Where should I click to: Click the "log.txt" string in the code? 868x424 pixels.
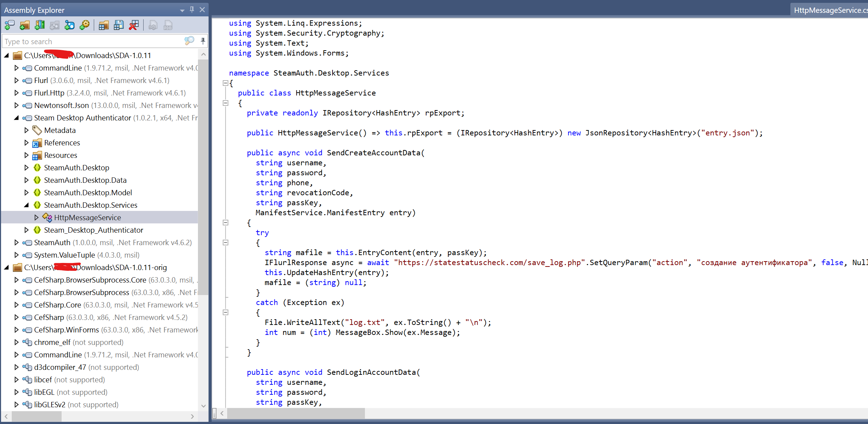point(365,322)
